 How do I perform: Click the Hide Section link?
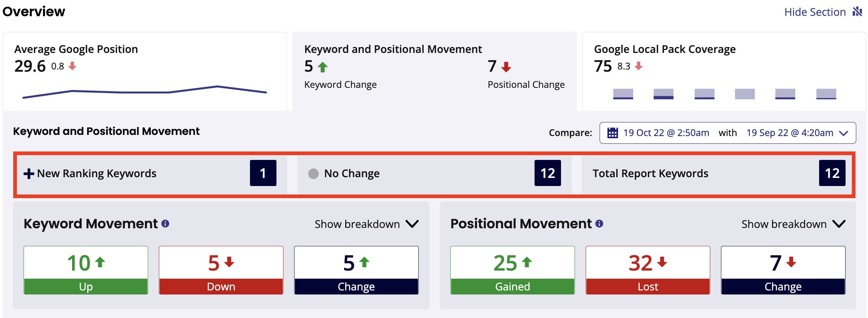[x=815, y=12]
